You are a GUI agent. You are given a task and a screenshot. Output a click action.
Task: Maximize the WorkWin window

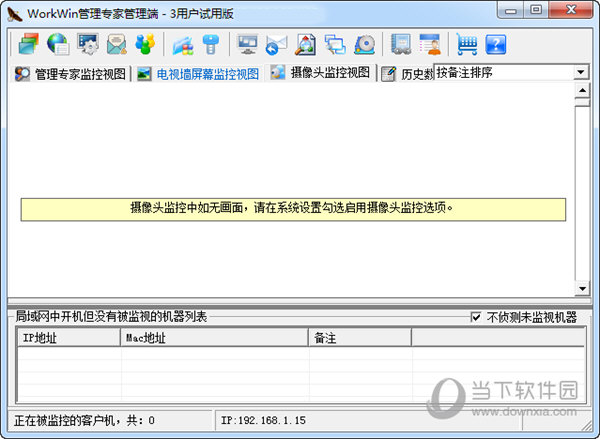(536, 10)
